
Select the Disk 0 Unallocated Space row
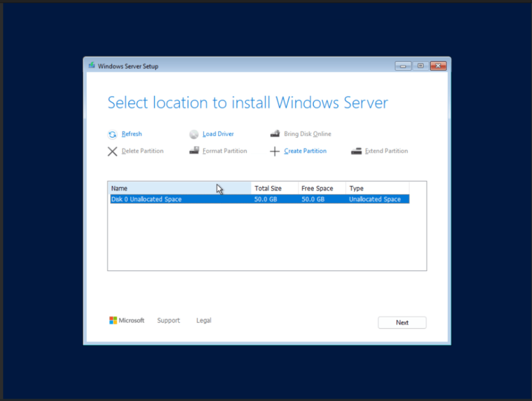(260, 199)
